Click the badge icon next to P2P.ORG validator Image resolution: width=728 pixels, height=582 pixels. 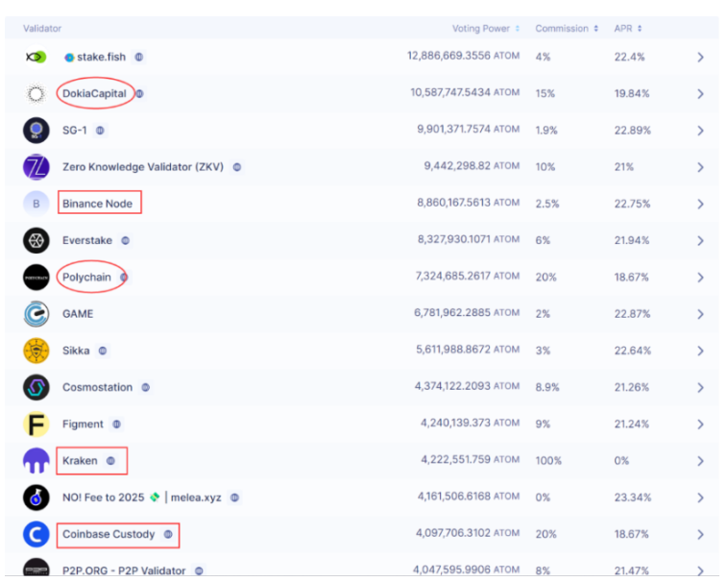[199, 570]
